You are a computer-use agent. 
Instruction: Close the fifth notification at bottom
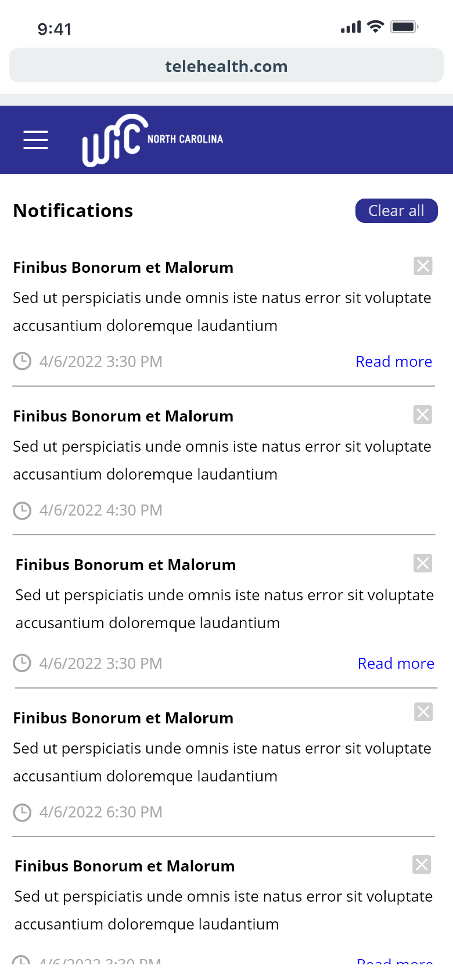click(x=422, y=864)
